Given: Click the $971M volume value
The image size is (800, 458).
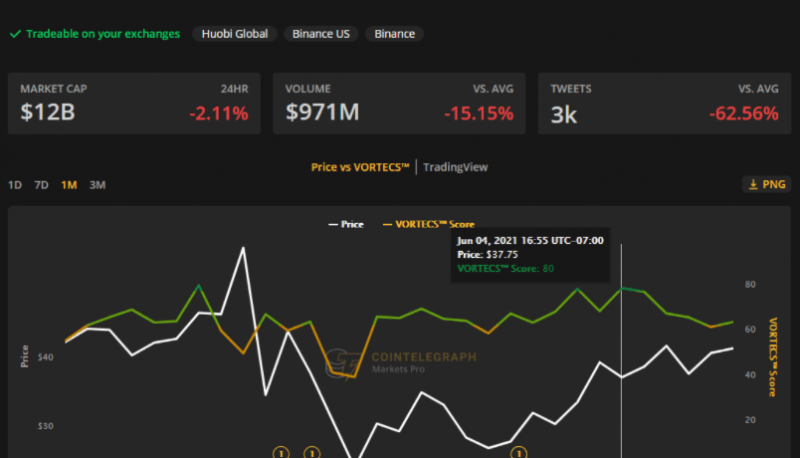Looking at the screenshot, I should (322, 112).
